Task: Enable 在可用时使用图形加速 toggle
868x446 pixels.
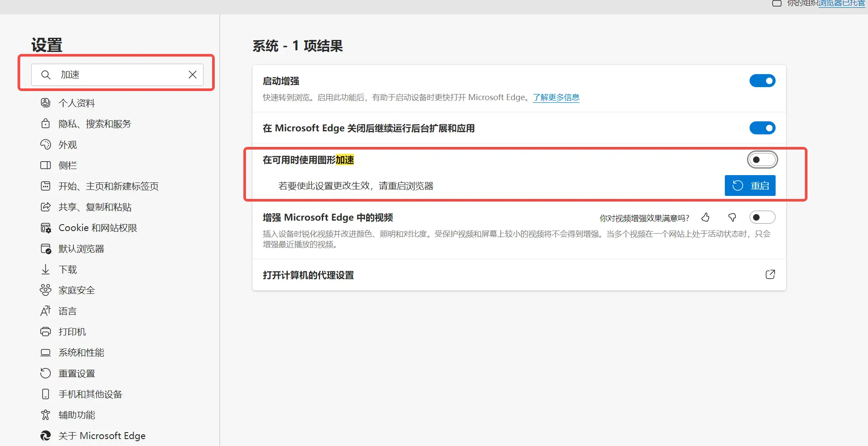Action: [x=762, y=160]
